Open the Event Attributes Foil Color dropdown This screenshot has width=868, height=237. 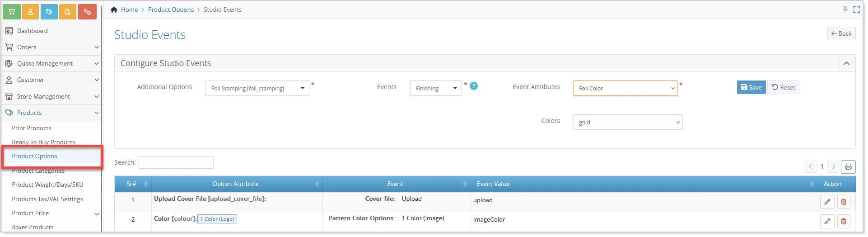pos(625,88)
